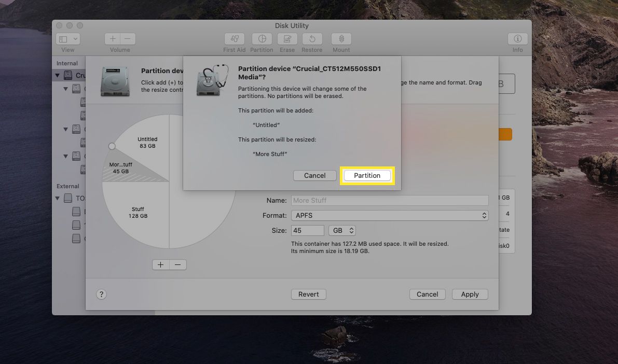This screenshot has width=618, height=364.
Task: Click the Mount toolbar icon
Action: [341, 39]
